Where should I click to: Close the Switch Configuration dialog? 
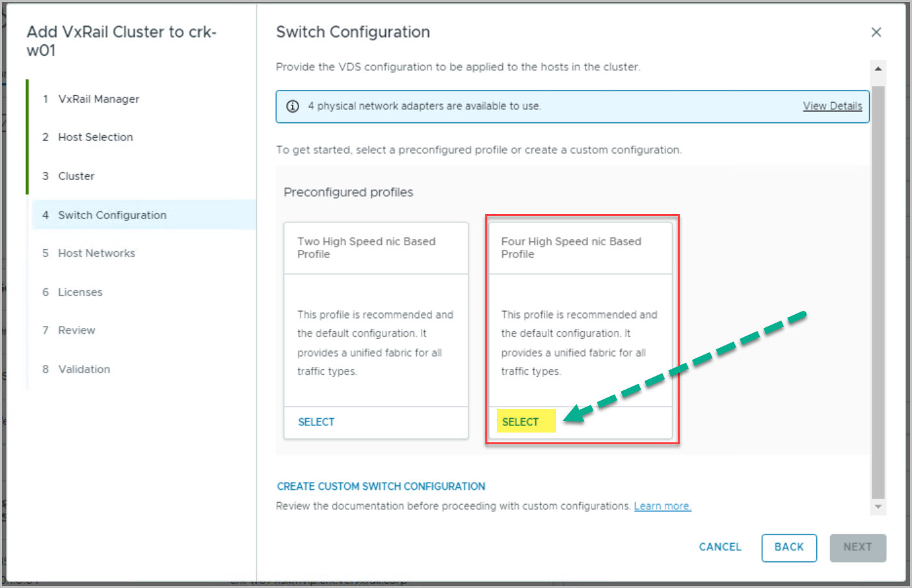coord(876,33)
